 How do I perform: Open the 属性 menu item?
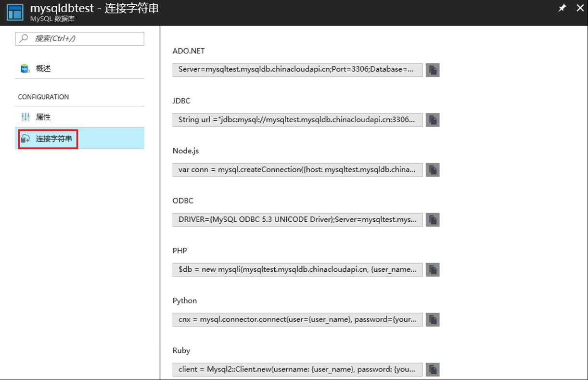click(x=80, y=117)
